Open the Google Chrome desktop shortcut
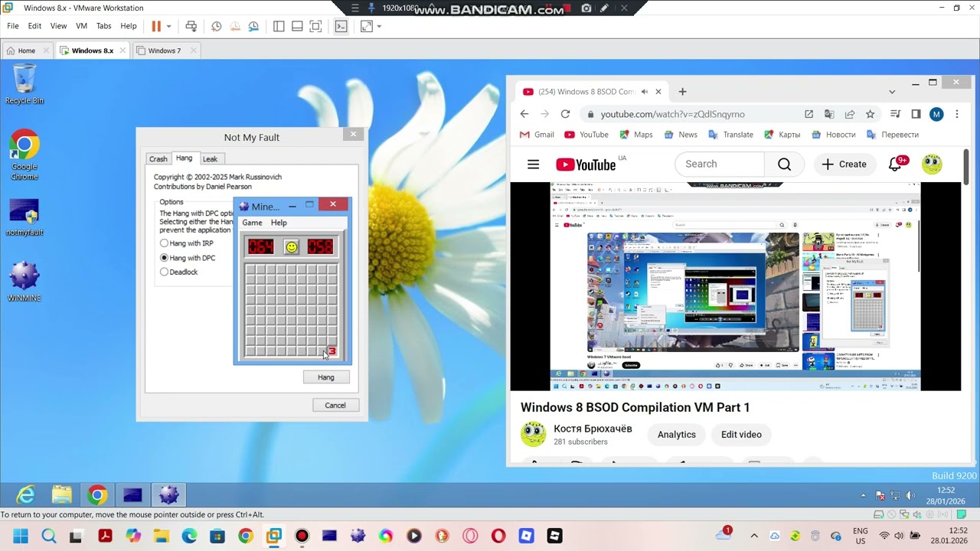Viewport: 980px width, 551px height. (24, 155)
